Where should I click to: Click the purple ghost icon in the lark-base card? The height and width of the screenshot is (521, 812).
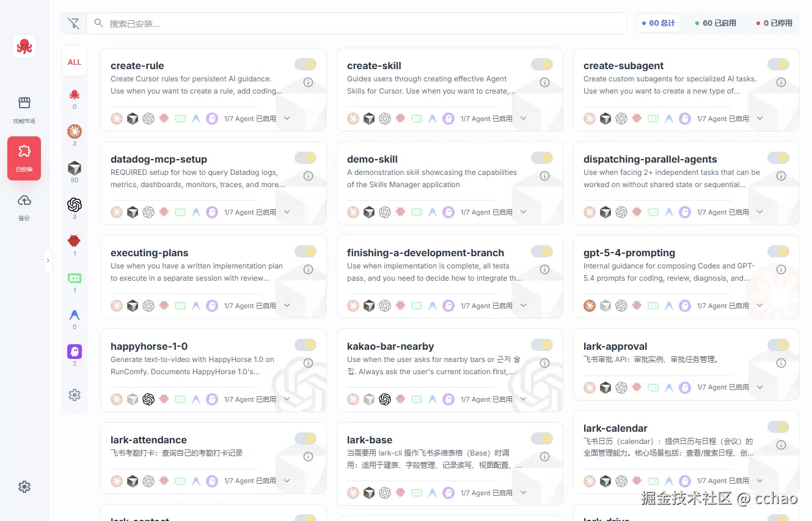pyautogui.click(x=448, y=493)
